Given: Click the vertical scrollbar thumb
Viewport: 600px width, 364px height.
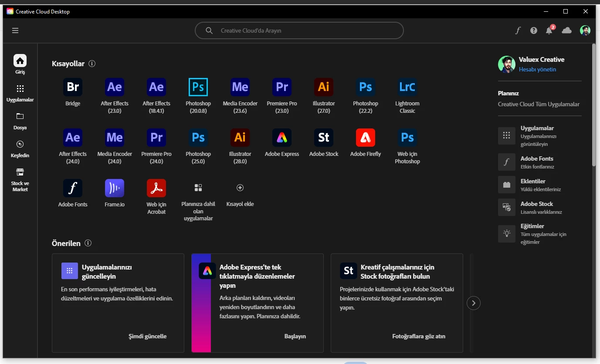Looking at the screenshot, I should tap(593, 104).
